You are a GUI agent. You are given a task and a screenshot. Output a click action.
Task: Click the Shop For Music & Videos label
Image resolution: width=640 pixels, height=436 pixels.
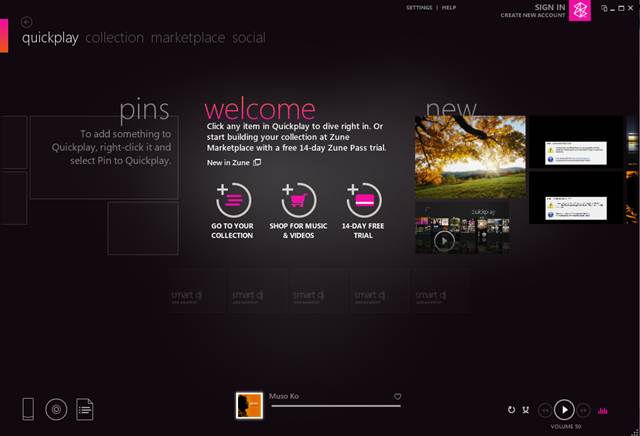point(298,231)
